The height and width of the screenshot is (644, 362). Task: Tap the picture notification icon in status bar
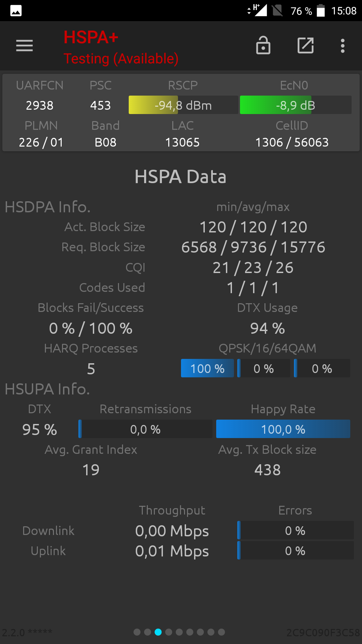click(x=16, y=11)
